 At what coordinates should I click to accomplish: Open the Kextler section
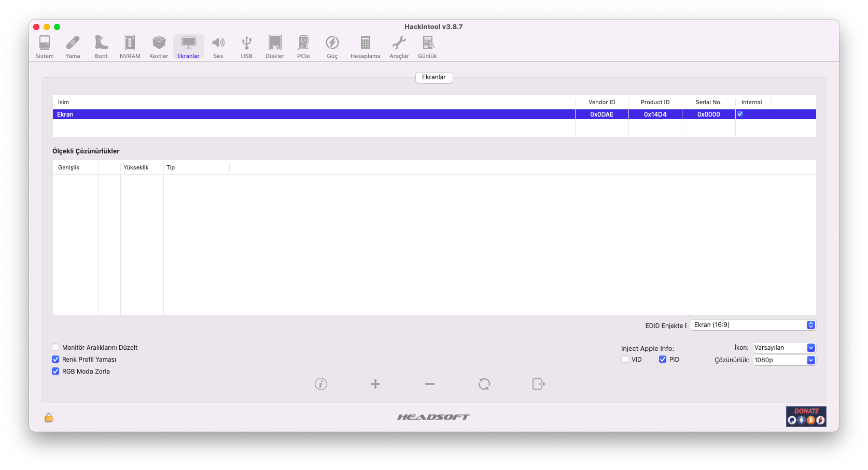[x=159, y=47]
